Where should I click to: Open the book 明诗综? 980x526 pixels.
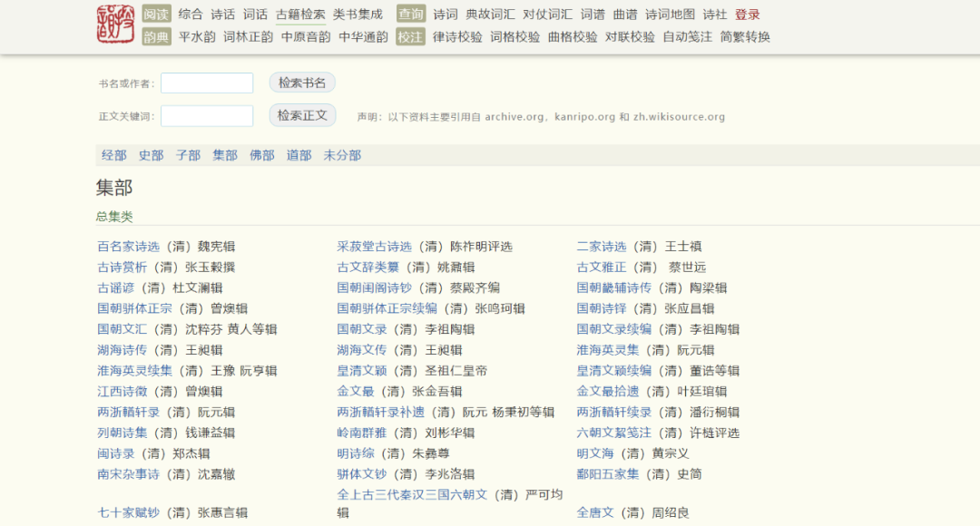tap(356, 453)
